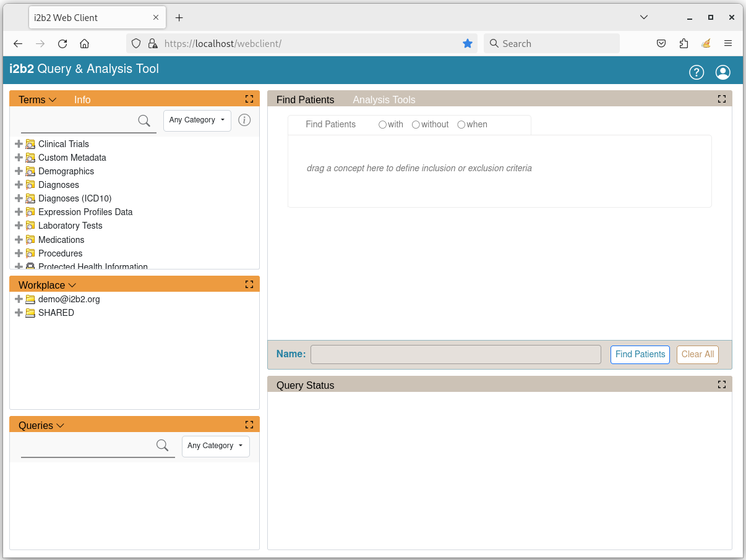
Task: Click the Find Patients button
Action: (640, 355)
